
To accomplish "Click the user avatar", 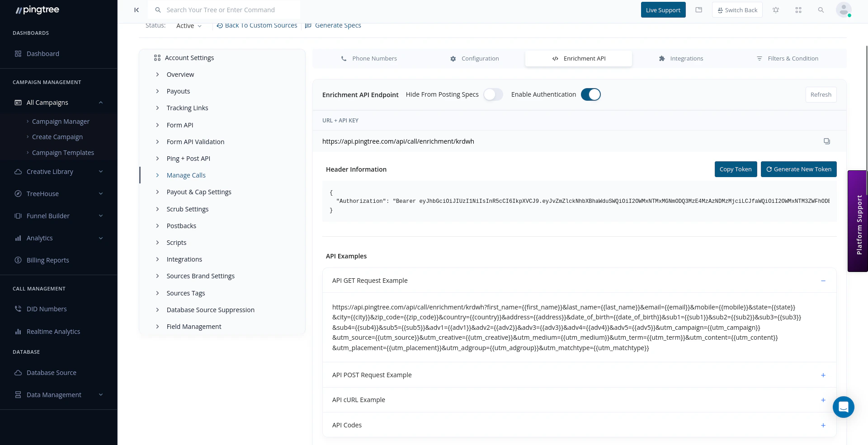I will (844, 9).
